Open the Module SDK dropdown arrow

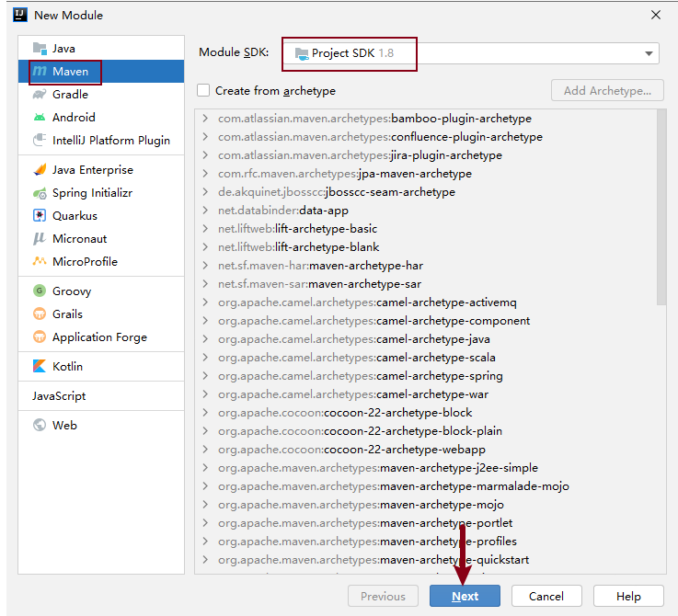pyautogui.click(x=649, y=53)
